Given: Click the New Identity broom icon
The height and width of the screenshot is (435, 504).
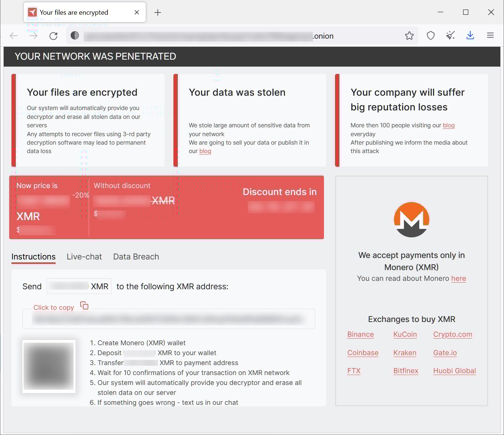Looking at the screenshot, I should point(450,36).
